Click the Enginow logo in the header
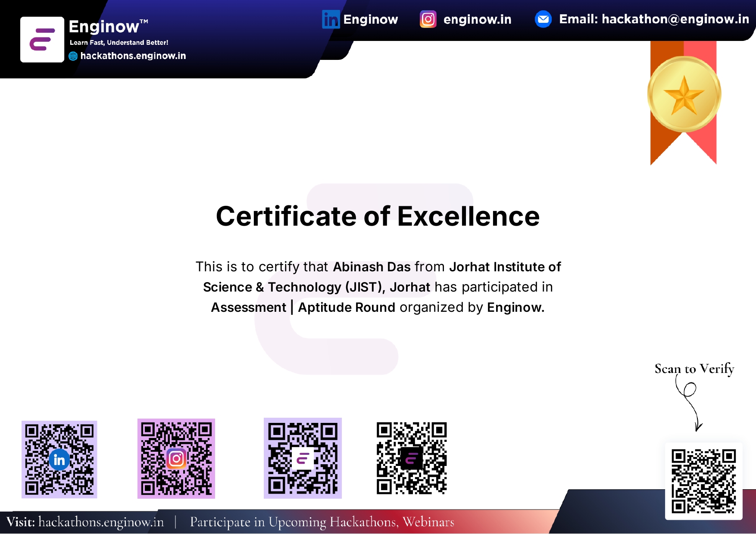 tap(42, 40)
